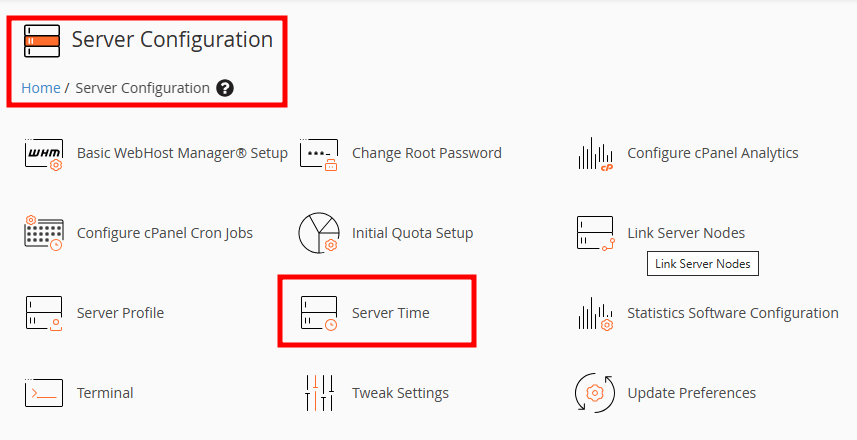Click the Server Configuration header icon
857x440 pixels.
pos(42,41)
